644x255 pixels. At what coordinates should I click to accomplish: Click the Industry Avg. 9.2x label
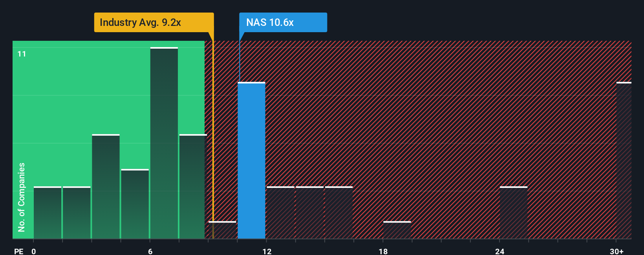(x=154, y=22)
